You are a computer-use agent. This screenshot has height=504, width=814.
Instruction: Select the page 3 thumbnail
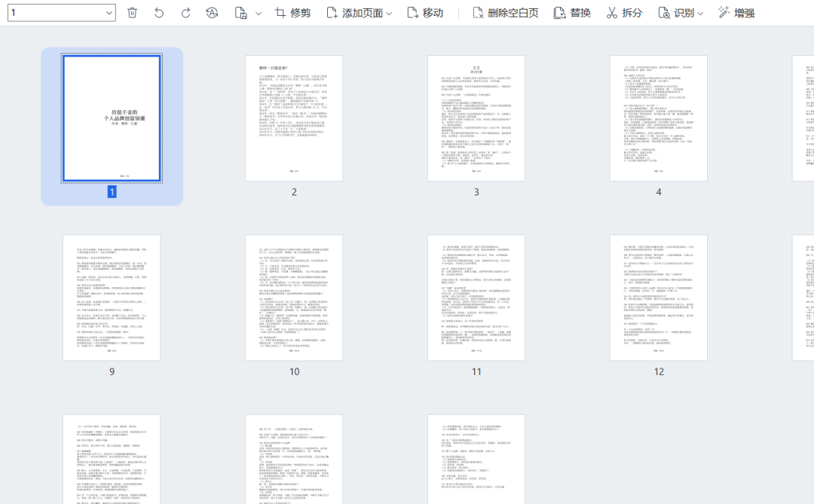[x=476, y=118]
